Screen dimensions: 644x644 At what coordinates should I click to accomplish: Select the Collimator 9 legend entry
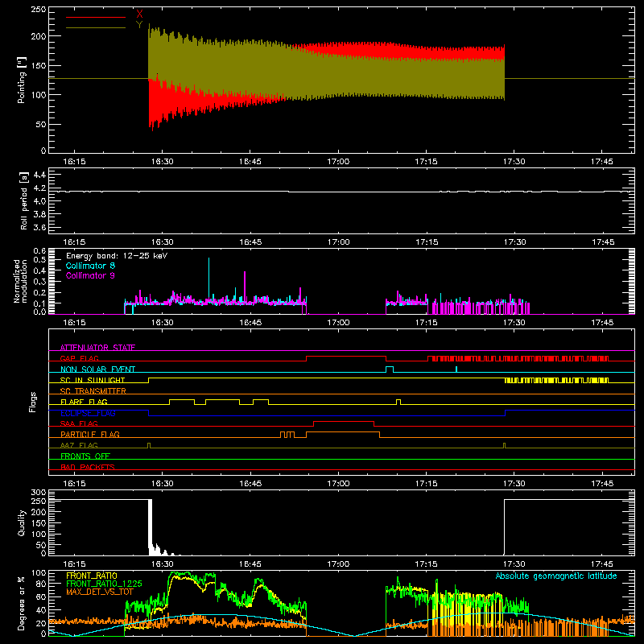pos(90,275)
